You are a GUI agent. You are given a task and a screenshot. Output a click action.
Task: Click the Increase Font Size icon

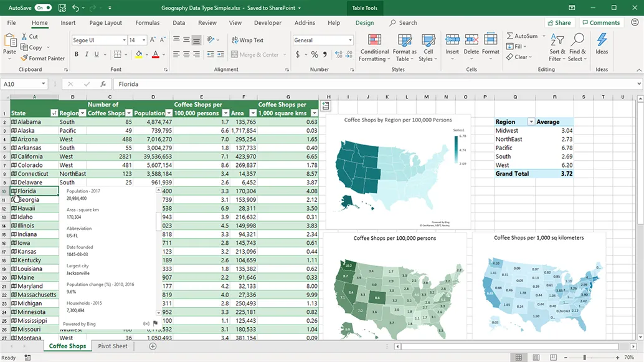152,40
